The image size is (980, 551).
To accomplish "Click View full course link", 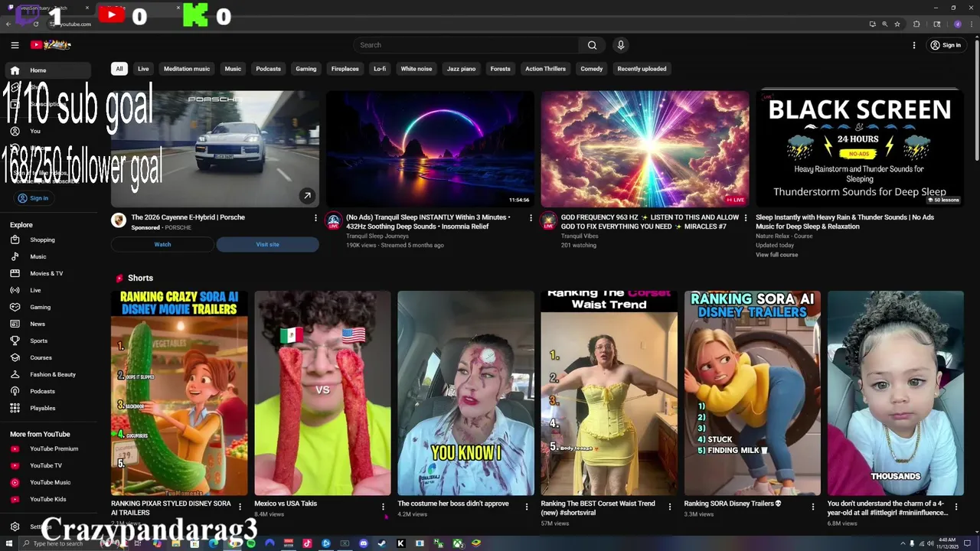I will click(776, 255).
